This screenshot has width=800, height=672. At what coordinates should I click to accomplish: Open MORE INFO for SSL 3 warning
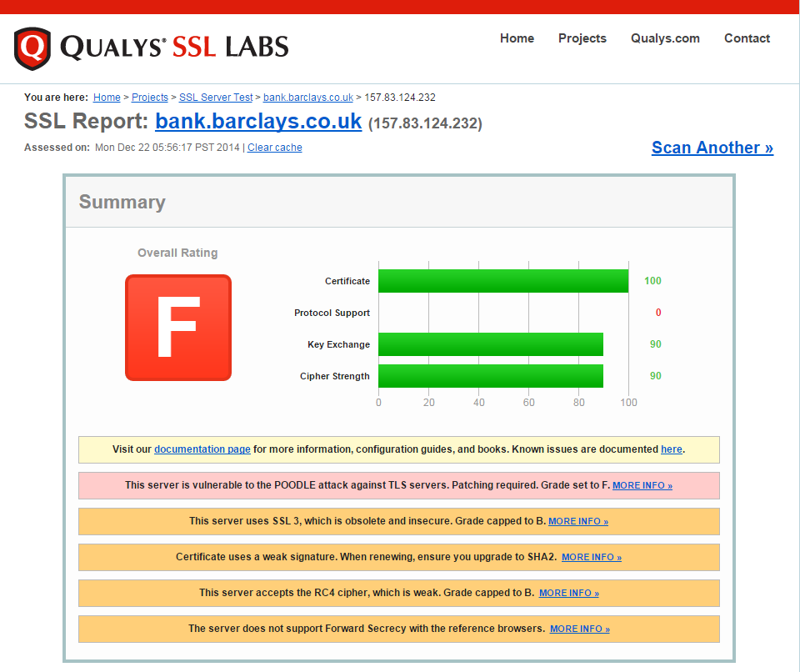(578, 521)
